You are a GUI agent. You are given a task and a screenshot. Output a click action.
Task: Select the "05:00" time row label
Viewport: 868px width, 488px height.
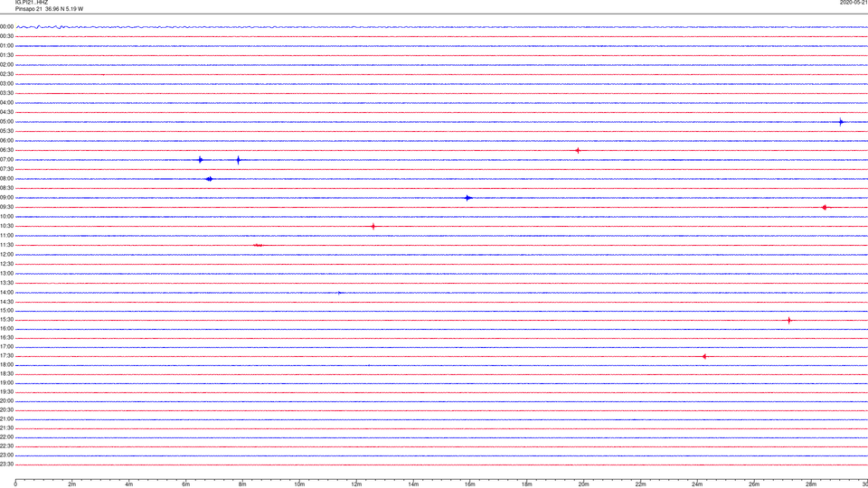[x=6, y=122]
